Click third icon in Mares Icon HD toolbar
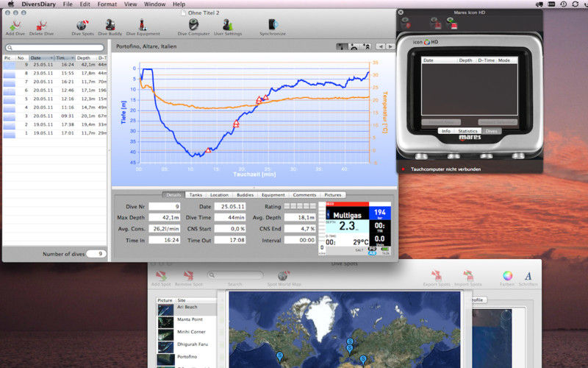The image size is (588, 368). pyautogui.click(x=452, y=24)
